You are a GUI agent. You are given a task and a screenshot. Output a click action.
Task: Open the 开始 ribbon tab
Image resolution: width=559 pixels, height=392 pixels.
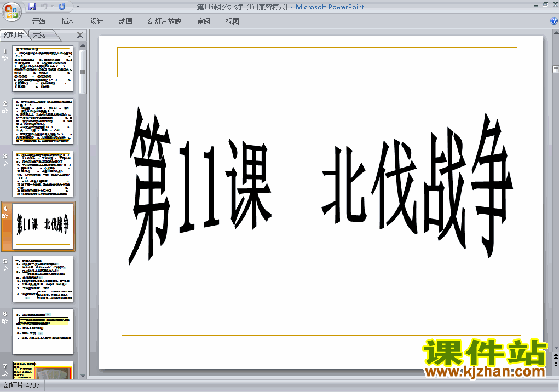(39, 21)
